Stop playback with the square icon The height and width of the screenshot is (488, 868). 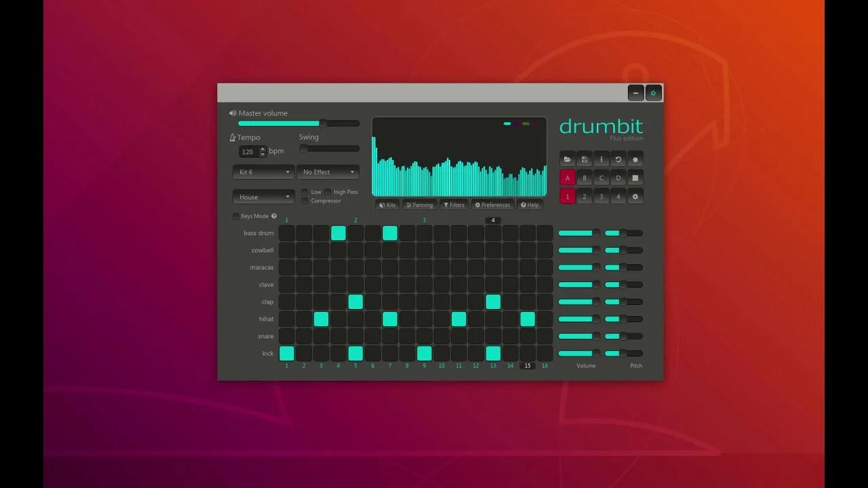tap(635, 178)
